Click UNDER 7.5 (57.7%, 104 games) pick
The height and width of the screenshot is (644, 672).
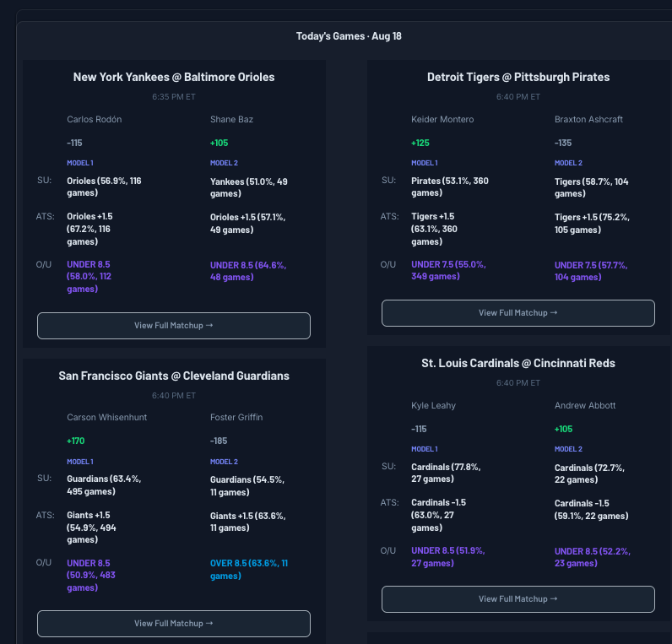tap(591, 271)
